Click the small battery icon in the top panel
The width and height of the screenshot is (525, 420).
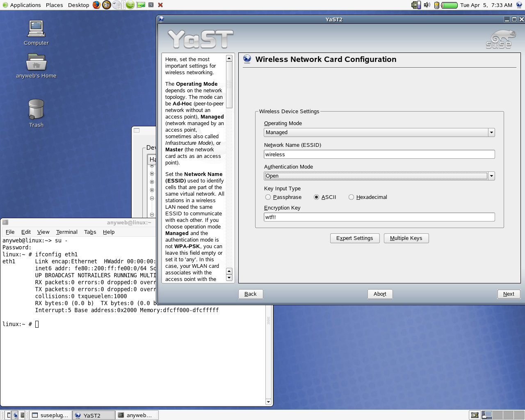click(x=437, y=5)
